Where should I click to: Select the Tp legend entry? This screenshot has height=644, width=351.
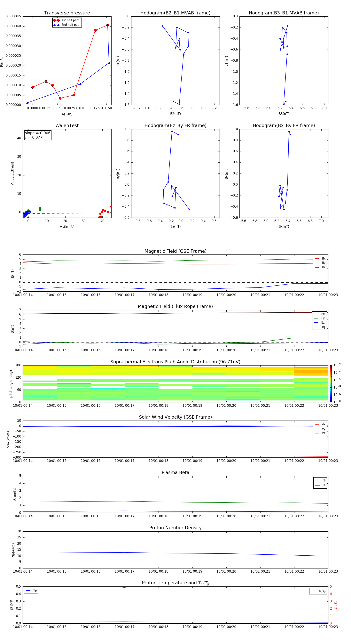(31, 591)
